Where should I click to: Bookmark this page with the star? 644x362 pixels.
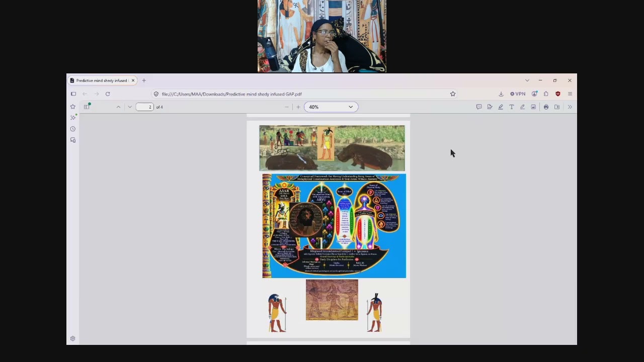tap(453, 94)
